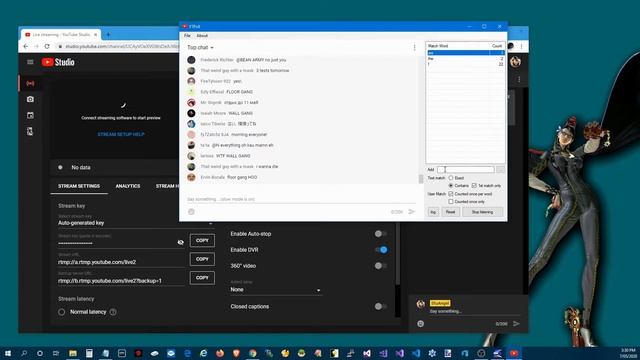This screenshot has width=640, height=360.
Task: Toggle 1st match only checkbox
Action: tap(474, 186)
